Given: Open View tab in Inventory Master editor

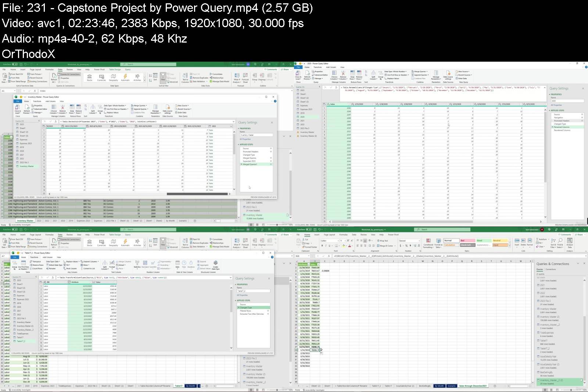Looking at the screenshot, I should click(x=62, y=101).
